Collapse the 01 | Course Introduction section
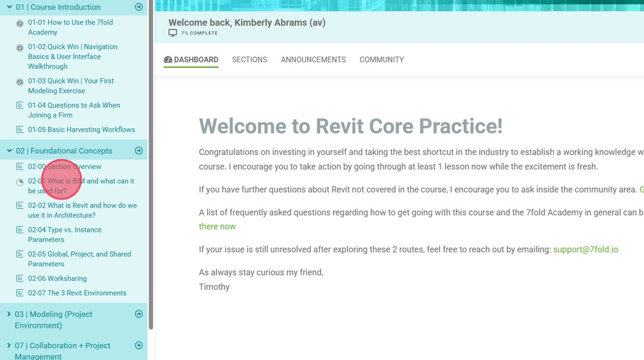644x360 pixels. (x=9, y=7)
